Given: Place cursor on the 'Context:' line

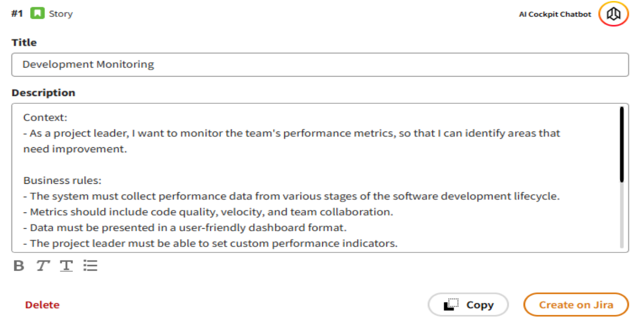Looking at the screenshot, I should click(x=45, y=118).
